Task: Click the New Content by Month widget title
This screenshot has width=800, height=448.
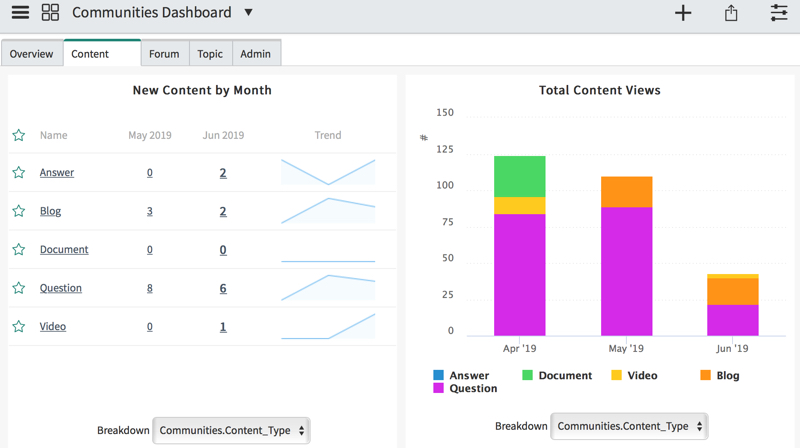Action: [x=202, y=90]
